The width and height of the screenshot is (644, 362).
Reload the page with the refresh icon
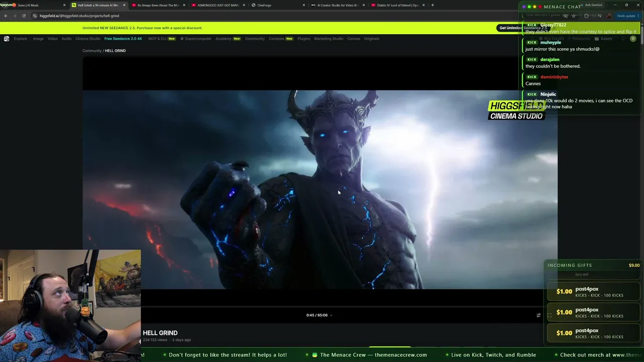pos(24,16)
